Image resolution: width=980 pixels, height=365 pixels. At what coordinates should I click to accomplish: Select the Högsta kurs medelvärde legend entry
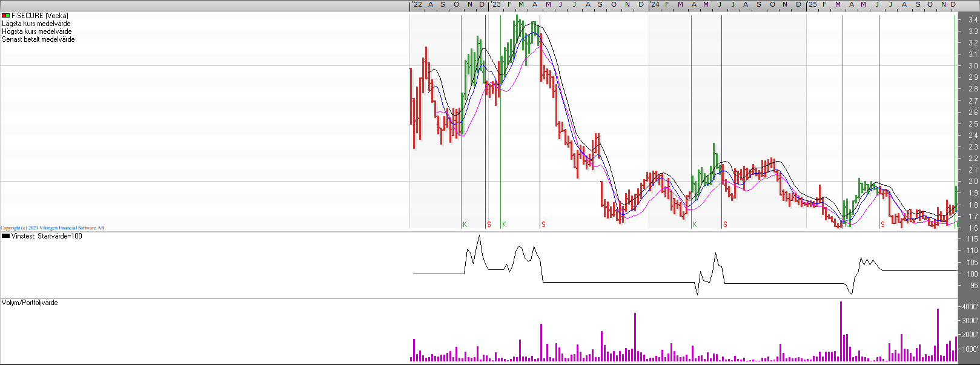tap(37, 31)
